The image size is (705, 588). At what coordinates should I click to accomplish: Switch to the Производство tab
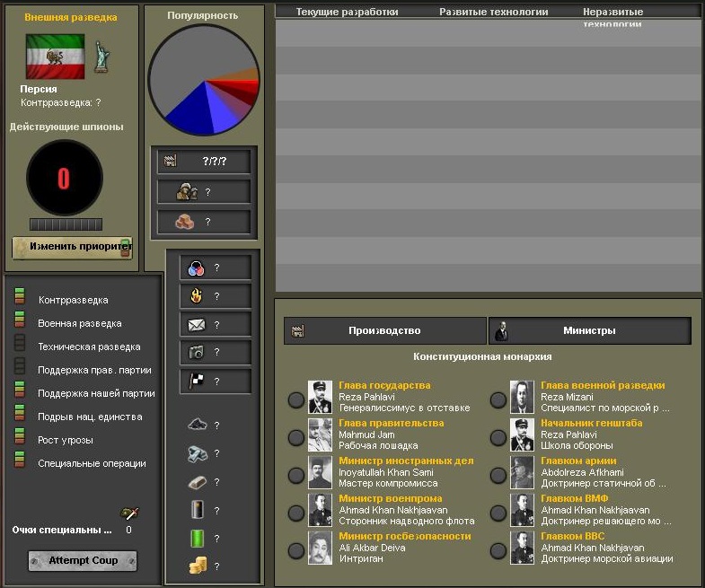383,330
